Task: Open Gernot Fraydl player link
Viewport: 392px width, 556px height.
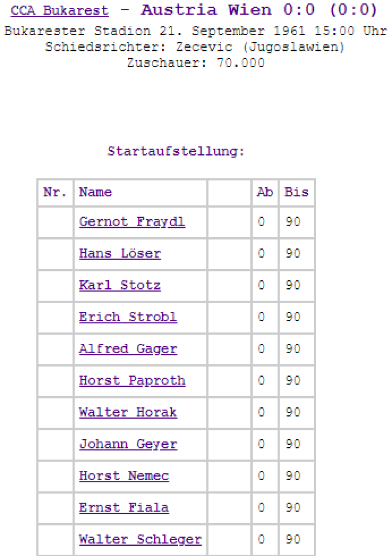Action: (132, 222)
